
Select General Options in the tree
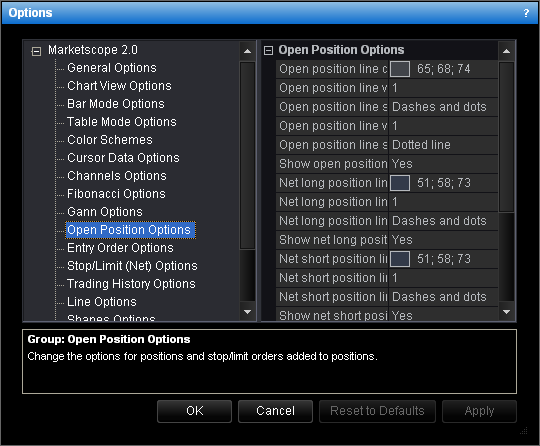click(112, 68)
